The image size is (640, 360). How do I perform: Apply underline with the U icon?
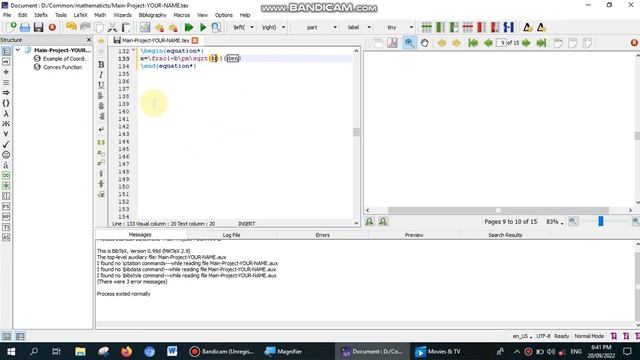click(x=101, y=85)
